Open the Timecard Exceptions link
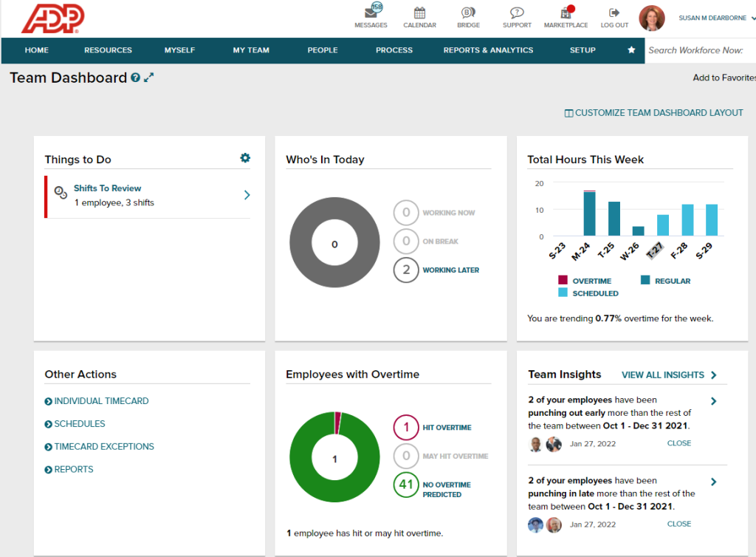The image size is (756, 557). (105, 446)
